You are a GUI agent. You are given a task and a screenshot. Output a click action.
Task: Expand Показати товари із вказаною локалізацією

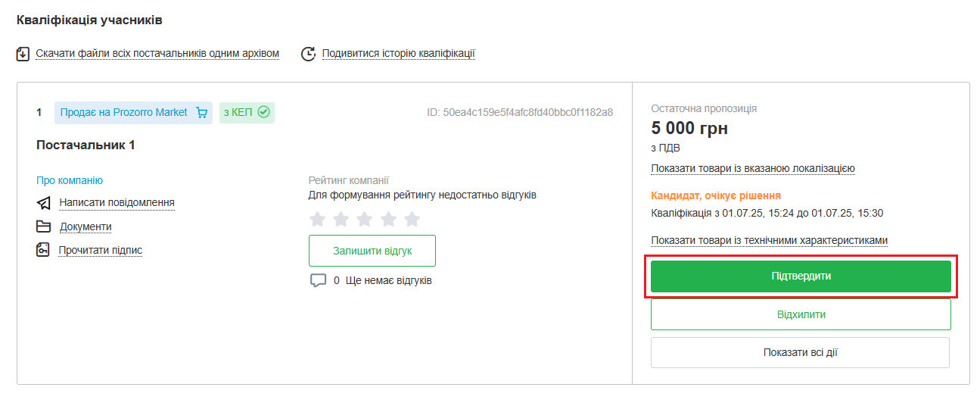753,169
